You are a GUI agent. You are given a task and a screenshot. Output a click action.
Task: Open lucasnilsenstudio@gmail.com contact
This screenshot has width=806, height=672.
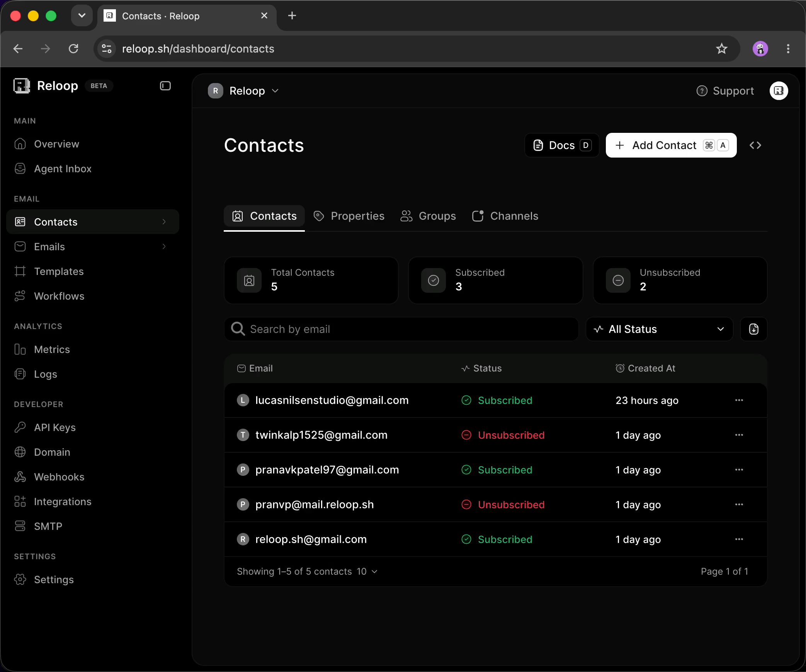[332, 400]
